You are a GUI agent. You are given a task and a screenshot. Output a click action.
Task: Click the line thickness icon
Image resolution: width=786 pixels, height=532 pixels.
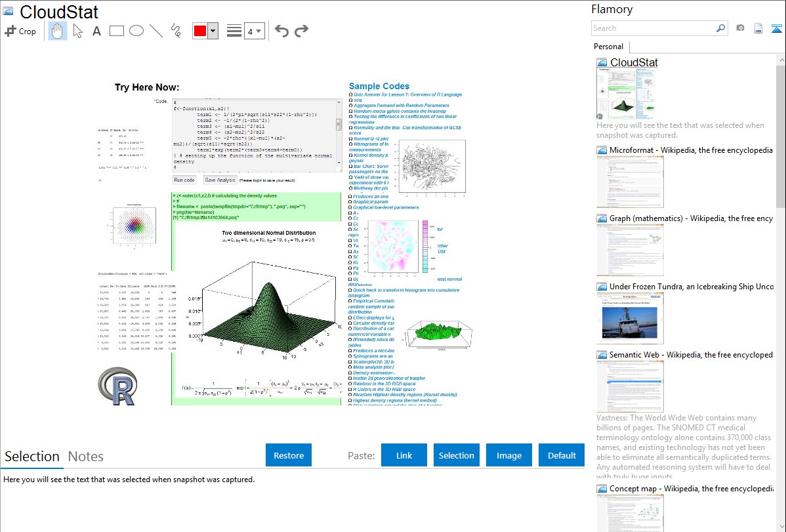(234, 31)
